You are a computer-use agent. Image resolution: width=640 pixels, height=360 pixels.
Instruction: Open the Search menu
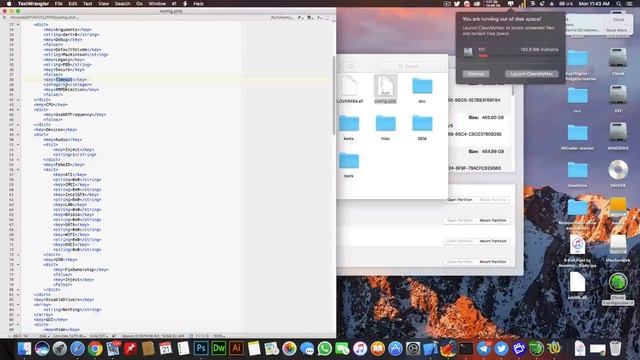click(122, 4)
